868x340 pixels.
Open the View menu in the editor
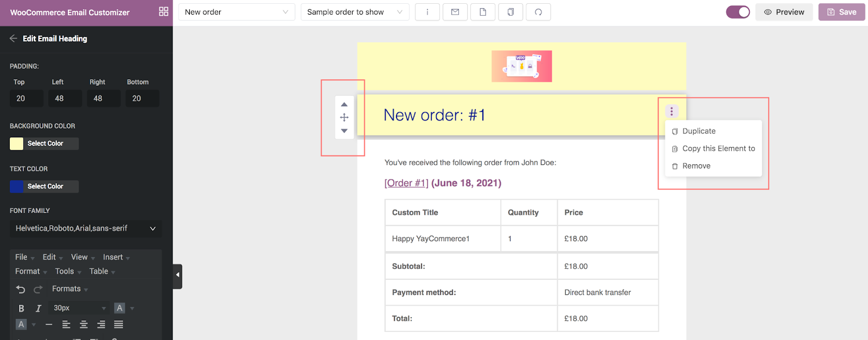click(82, 257)
